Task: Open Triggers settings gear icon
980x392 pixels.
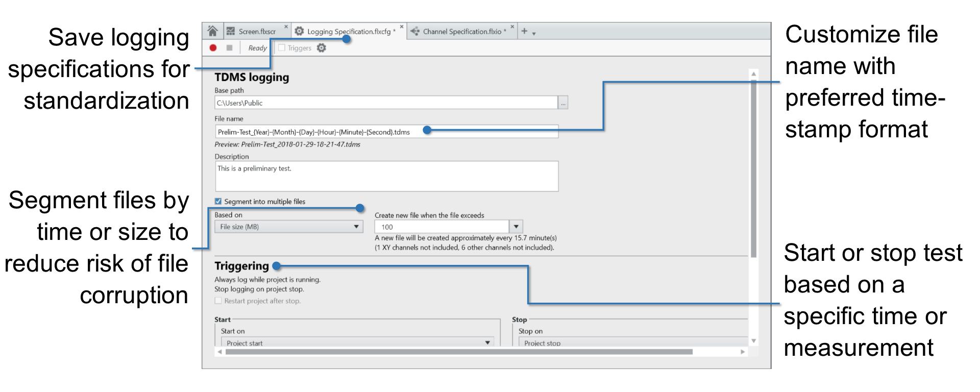Action: pyautogui.click(x=321, y=48)
